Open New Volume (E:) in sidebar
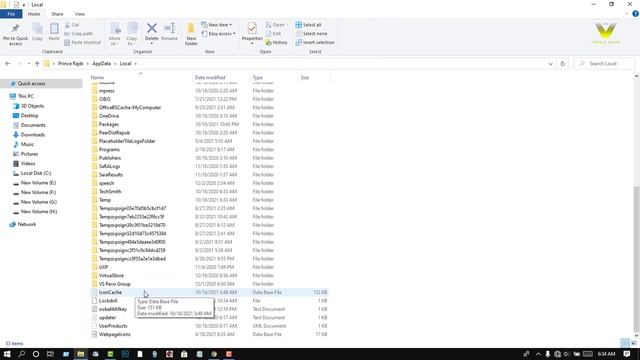 click(x=38, y=183)
